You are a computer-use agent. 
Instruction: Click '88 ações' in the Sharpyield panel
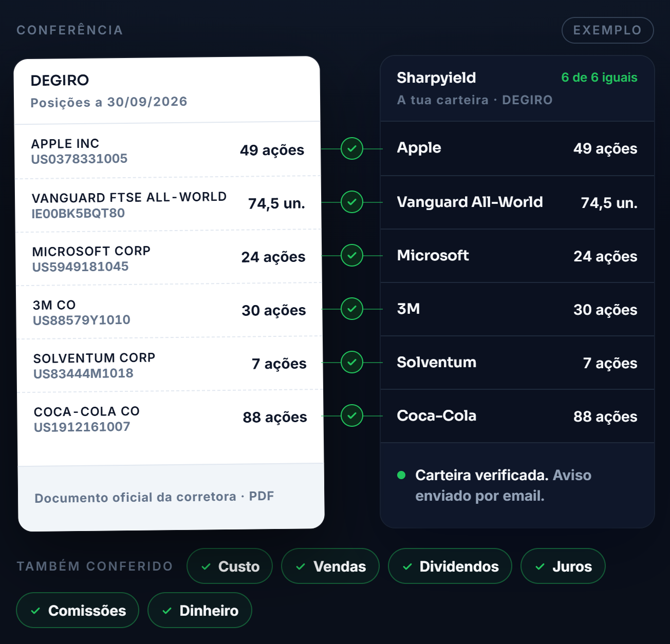tap(605, 416)
